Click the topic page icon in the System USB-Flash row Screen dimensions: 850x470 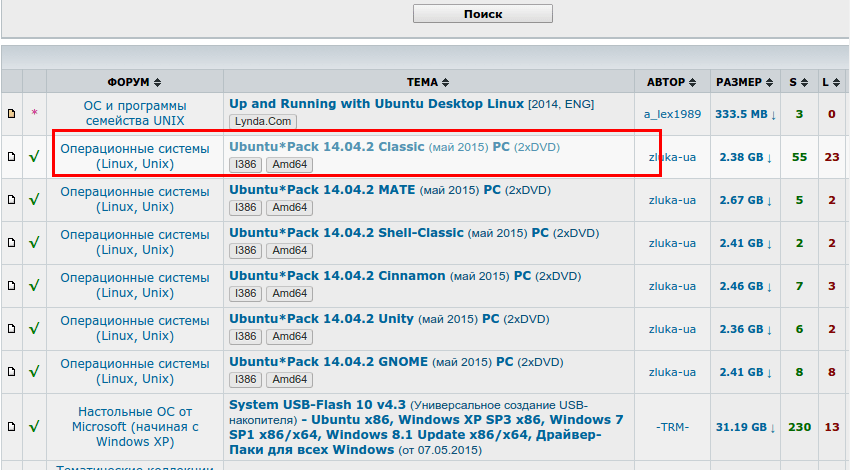(x=11, y=427)
